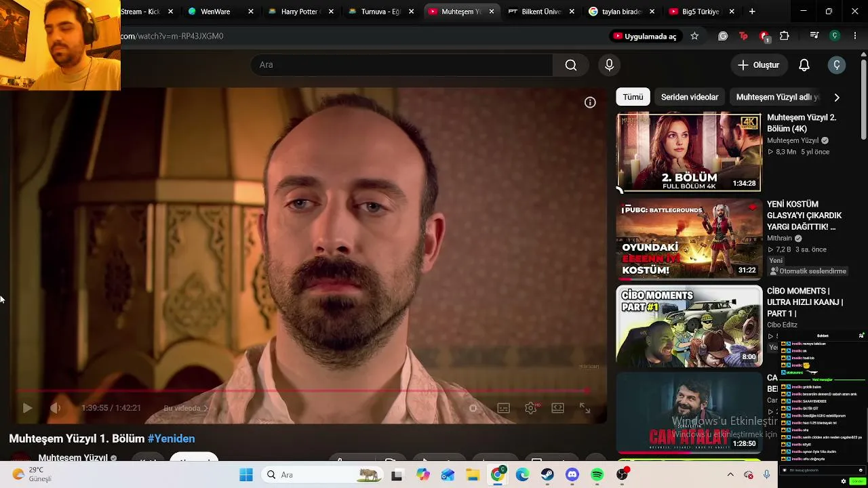Bookmark this page with the star icon
This screenshot has width=868, height=488.
[x=694, y=36]
